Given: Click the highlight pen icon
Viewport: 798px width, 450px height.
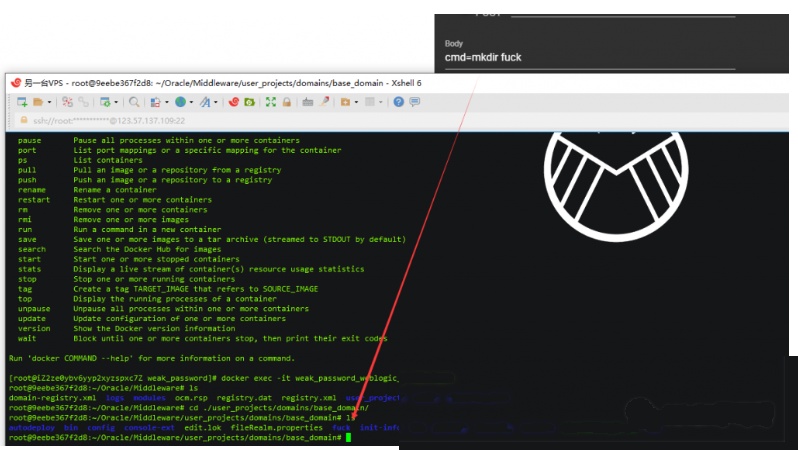Looking at the screenshot, I should tap(324, 101).
